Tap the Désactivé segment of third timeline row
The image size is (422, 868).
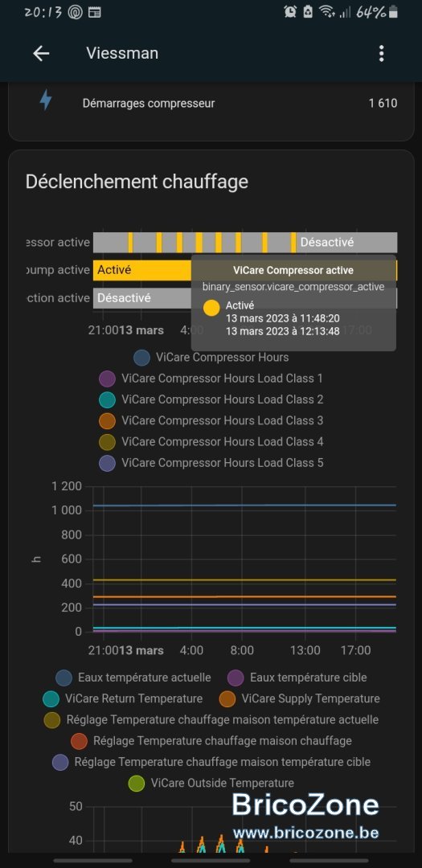[x=141, y=298]
